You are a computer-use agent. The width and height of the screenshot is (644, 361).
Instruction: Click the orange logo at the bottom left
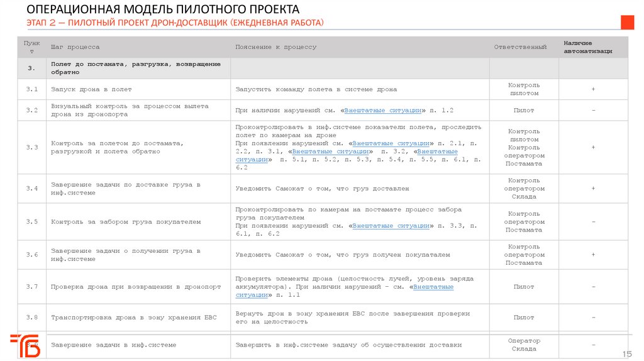25,345
